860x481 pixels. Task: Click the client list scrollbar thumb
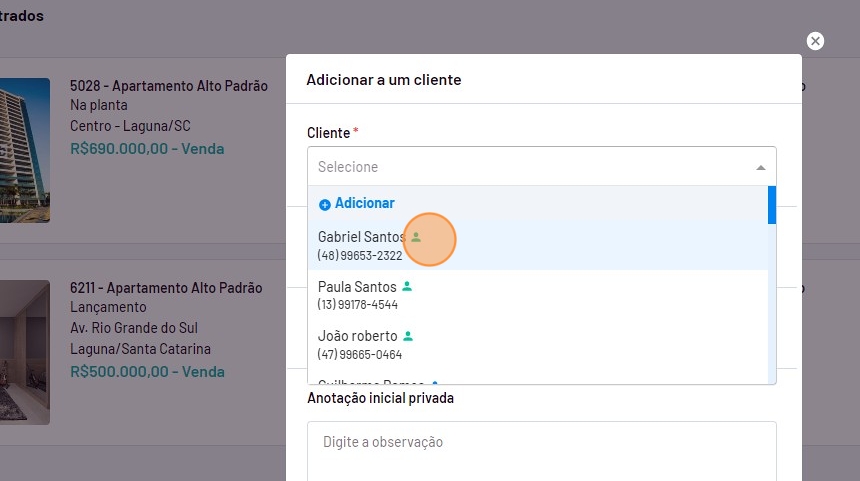pos(772,205)
